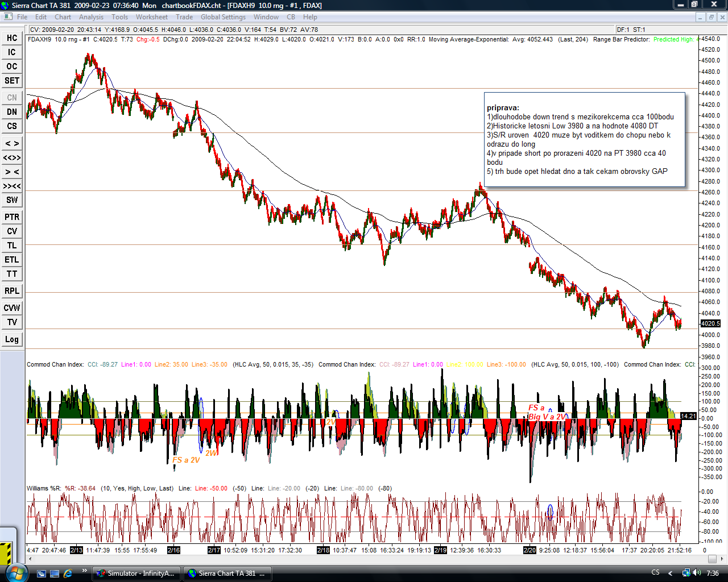Click the '< >' toolbar button
The height and width of the screenshot is (582, 728).
[x=12, y=143]
